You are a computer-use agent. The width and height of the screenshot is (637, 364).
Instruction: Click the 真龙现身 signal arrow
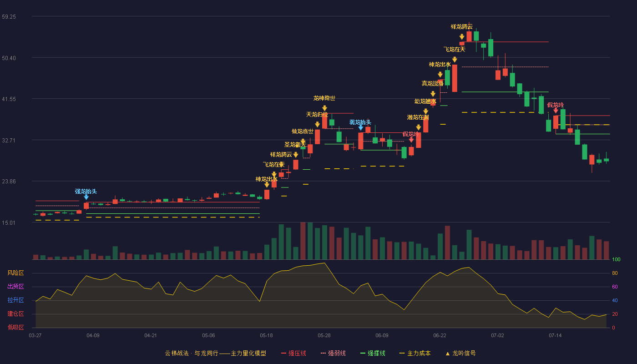(x=433, y=94)
